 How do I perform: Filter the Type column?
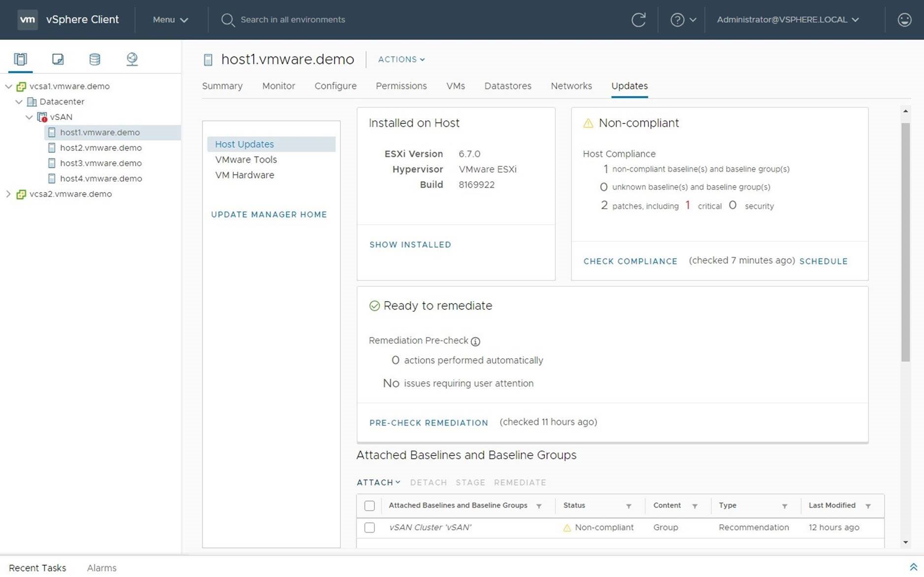785,506
